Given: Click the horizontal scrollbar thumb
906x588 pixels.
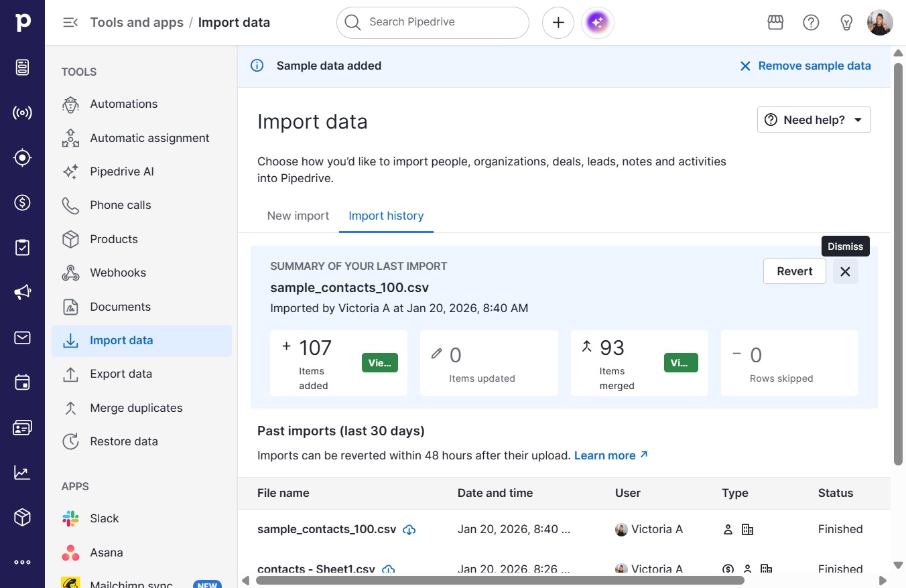Looking at the screenshot, I should pyautogui.click(x=500, y=580).
